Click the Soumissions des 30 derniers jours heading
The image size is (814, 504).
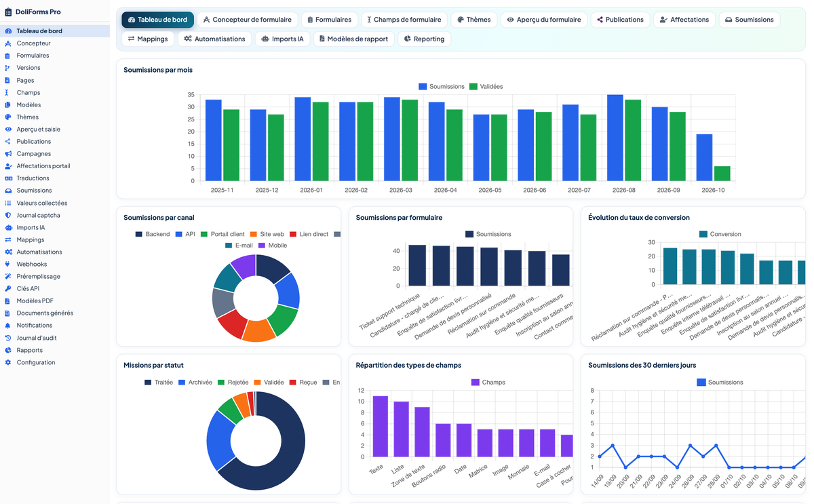[x=642, y=365]
